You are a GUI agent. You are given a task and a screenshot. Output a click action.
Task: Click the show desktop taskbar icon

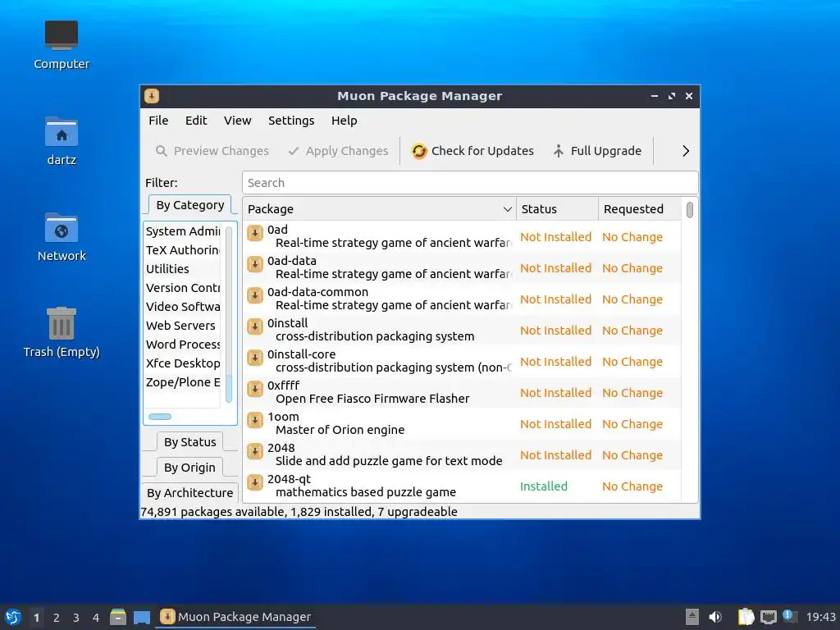pyautogui.click(x=141, y=617)
